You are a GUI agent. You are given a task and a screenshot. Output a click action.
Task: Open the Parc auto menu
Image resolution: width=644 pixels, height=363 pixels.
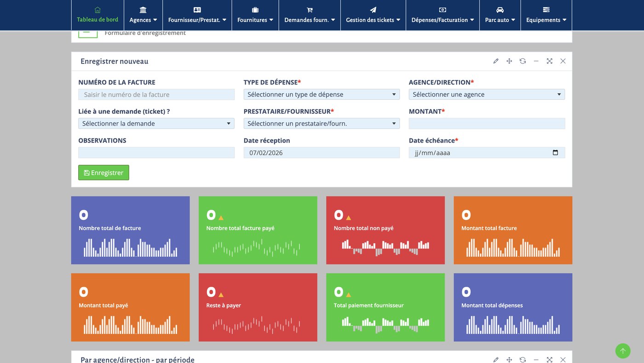click(500, 15)
